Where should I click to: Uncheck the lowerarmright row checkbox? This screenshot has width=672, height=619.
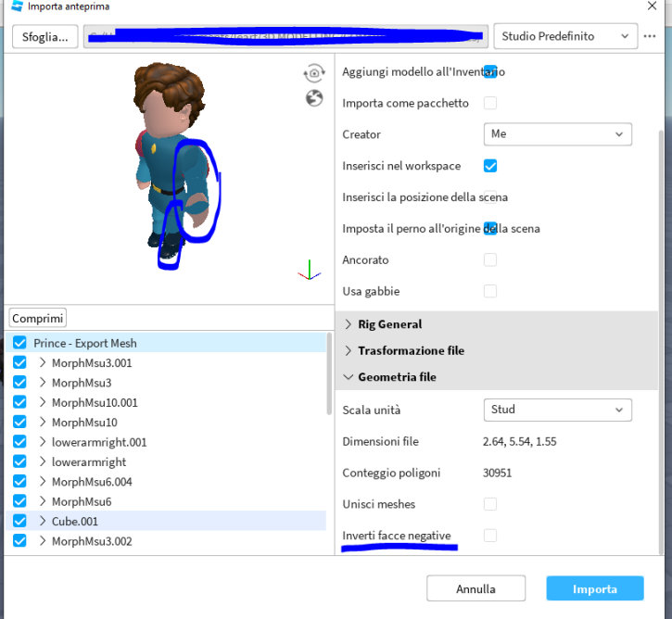coord(19,461)
